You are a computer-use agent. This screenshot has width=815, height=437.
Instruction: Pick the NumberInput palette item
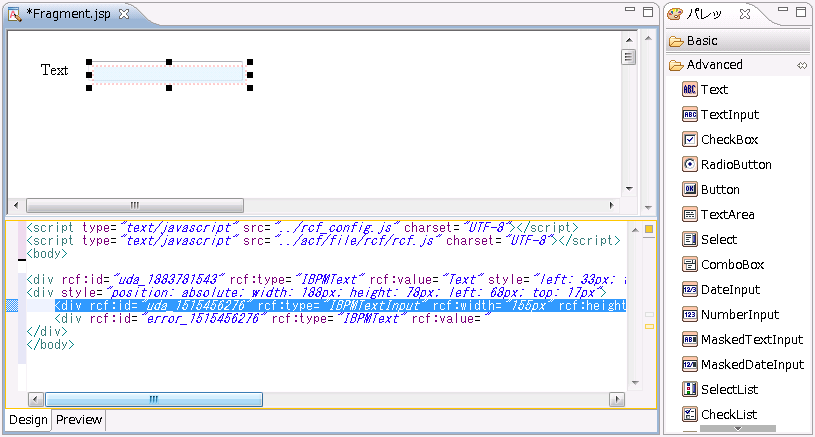tap(738, 315)
